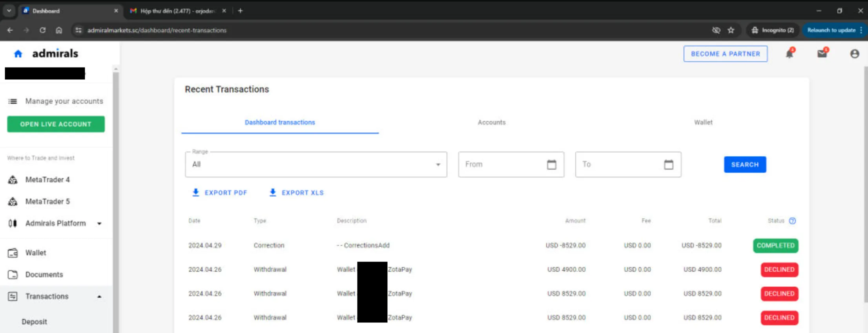Click the admirals home icon
Image resolution: width=868 pixels, height=333 pixels.
(18, 54)
